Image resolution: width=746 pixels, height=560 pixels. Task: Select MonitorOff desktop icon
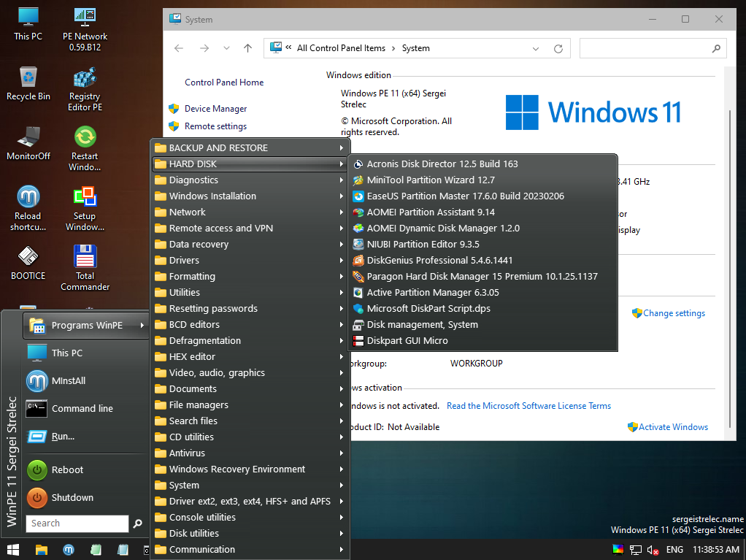tap(28, 144)
